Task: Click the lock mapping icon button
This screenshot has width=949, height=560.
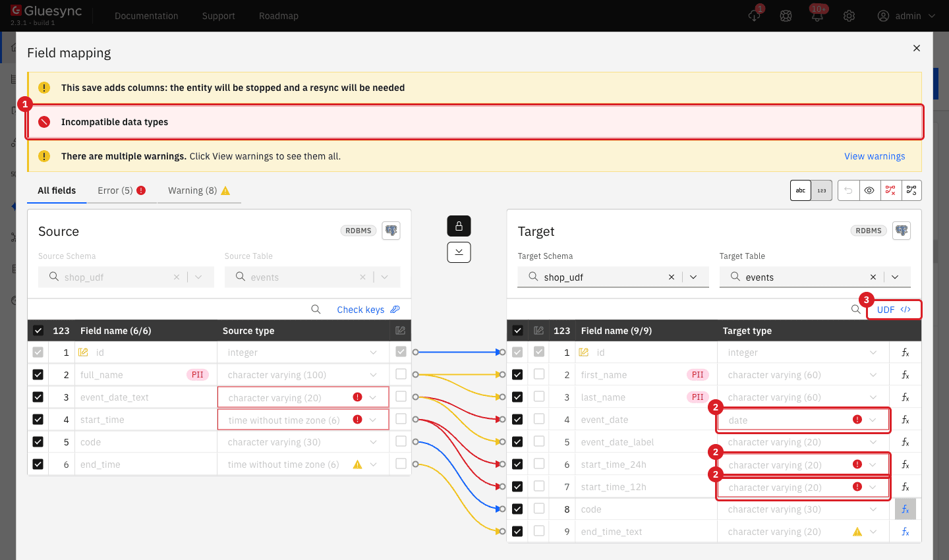Action: tap(459, 226)
